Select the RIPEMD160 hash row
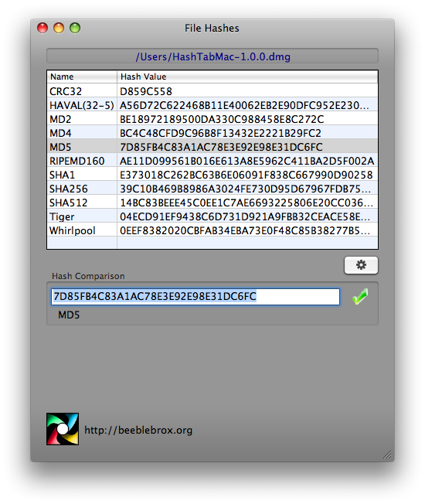Image resolution: width=425 pixels, height=504 pixels. (x=212, y=161)
